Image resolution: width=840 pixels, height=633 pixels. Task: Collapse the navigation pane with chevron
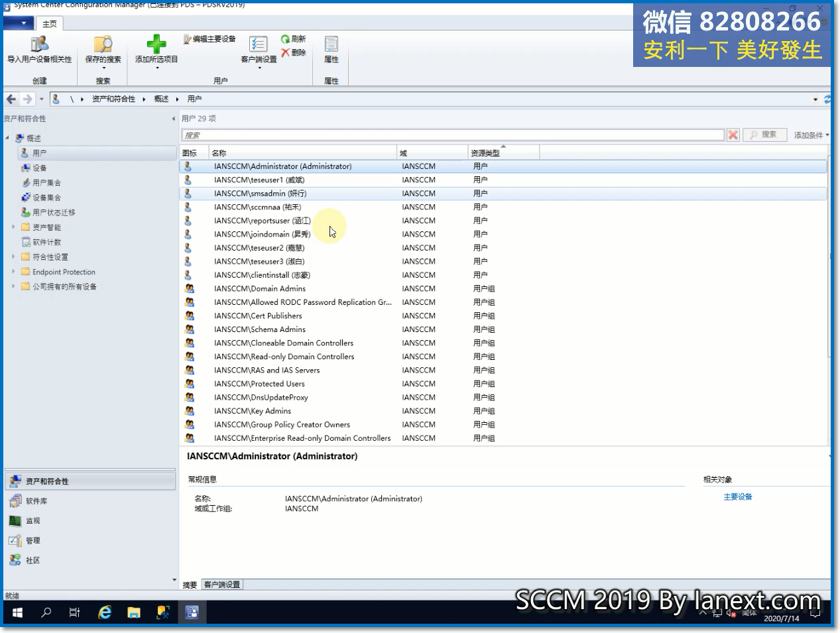174,119
